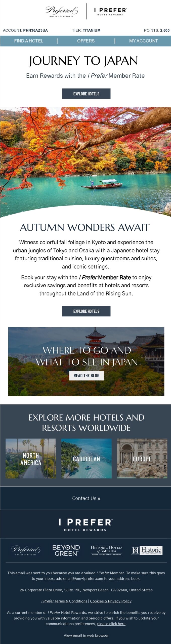Follow the Contact Us link
Screen dimensions: 171x644
pos(86,498)
